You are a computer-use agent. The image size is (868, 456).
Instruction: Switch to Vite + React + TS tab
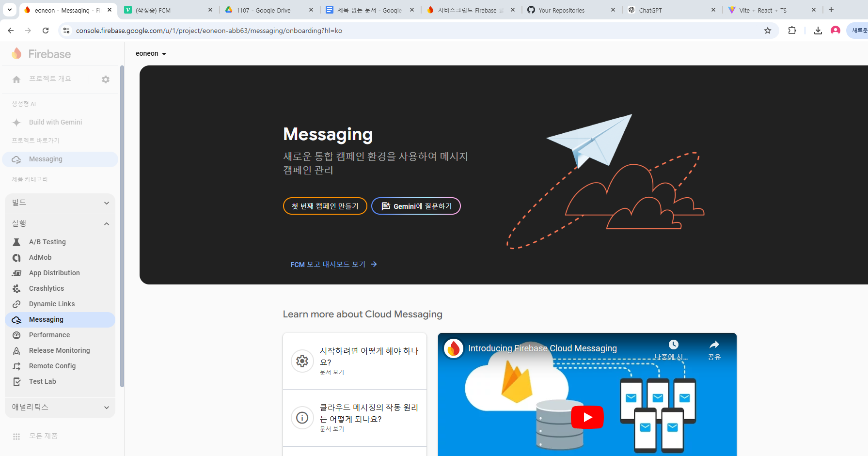772,10
